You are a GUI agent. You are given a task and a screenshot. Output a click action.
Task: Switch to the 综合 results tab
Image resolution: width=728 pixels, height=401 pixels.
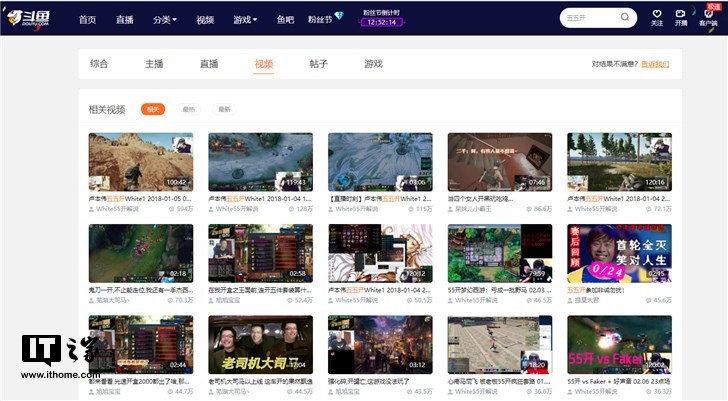click(99, 64)
